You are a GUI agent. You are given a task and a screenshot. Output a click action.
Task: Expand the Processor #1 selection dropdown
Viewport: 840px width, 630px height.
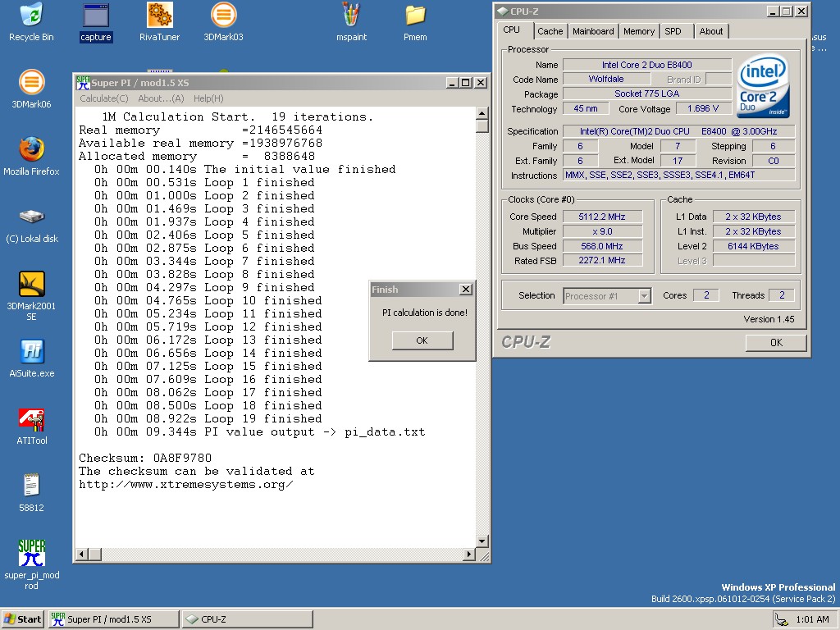[x=645, y=295]
